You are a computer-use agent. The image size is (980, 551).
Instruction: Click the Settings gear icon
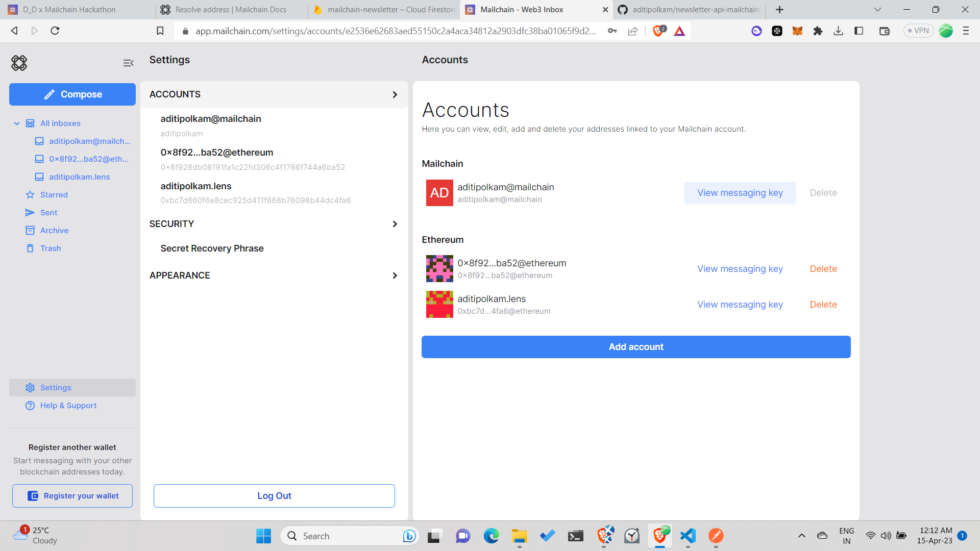(x=30, y=387)
